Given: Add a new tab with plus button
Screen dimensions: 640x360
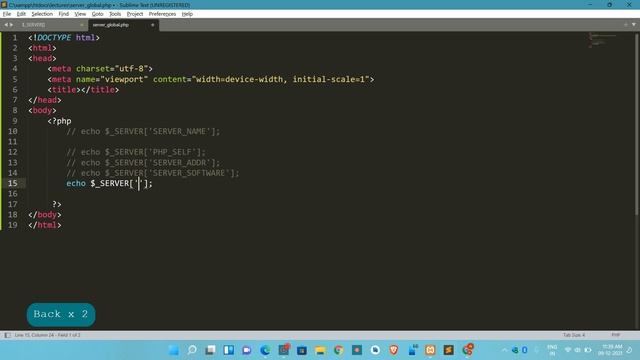Looking at the screenshot, I should pos(626,25).
